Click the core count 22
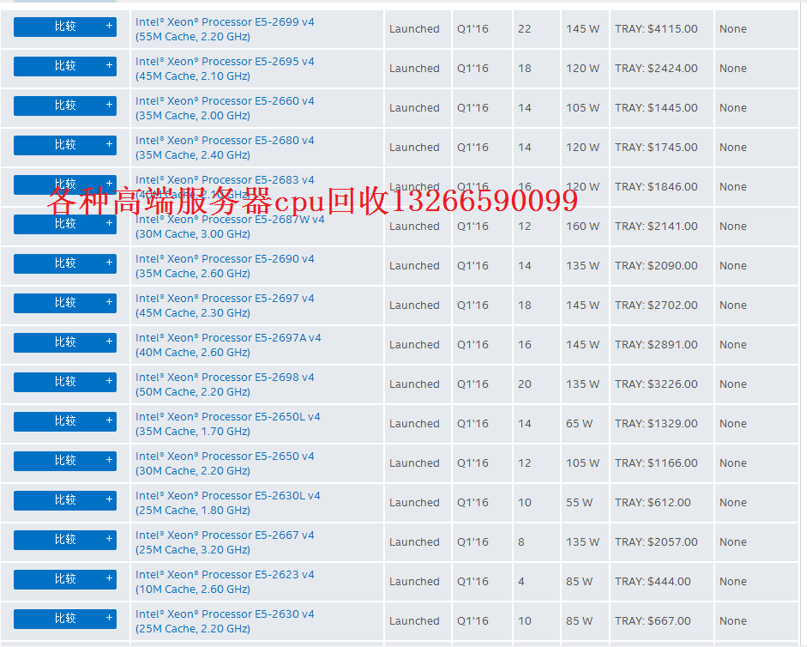 [525, 29]
